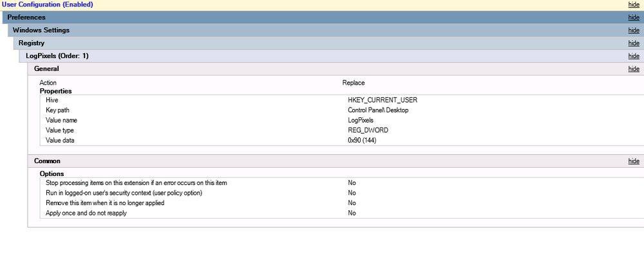644x256 pixels.
Task: Collapse the General header bar
Action: click(x=336, y=69)
